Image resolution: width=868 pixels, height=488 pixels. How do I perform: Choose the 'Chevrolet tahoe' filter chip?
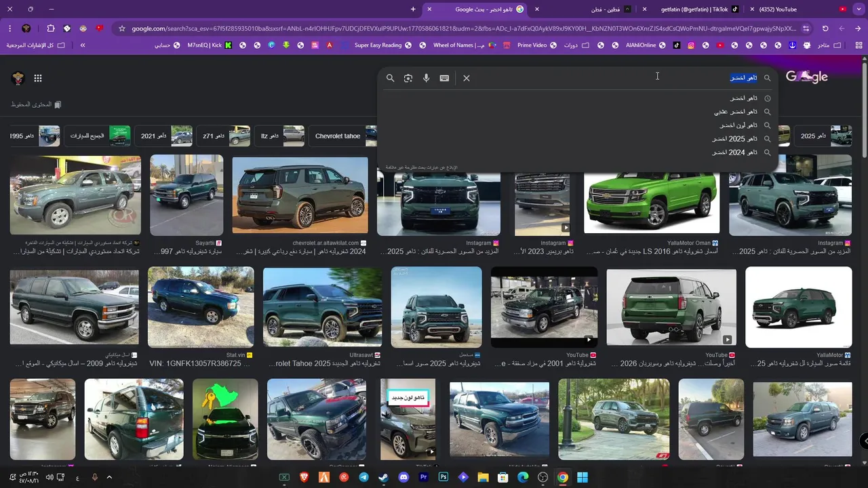tap(344, 136)
